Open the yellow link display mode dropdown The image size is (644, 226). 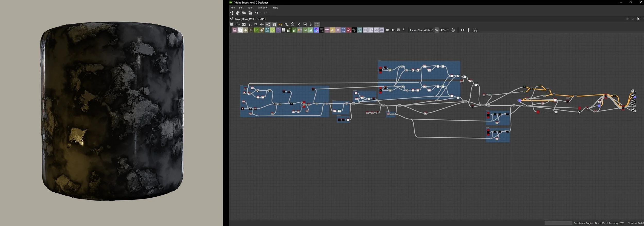point(280,24)
